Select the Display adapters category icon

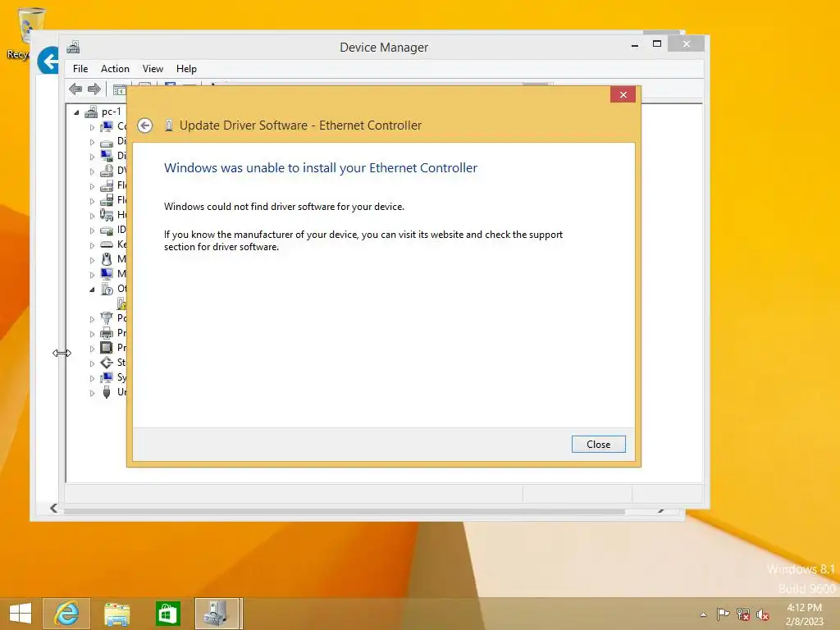tap(107, 156)
